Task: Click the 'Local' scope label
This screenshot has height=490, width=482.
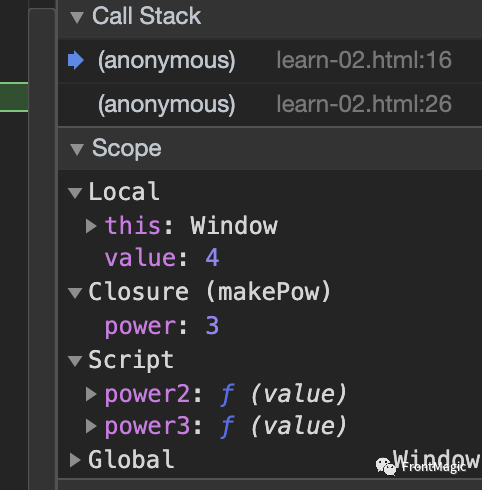Action: click(124, 192)
